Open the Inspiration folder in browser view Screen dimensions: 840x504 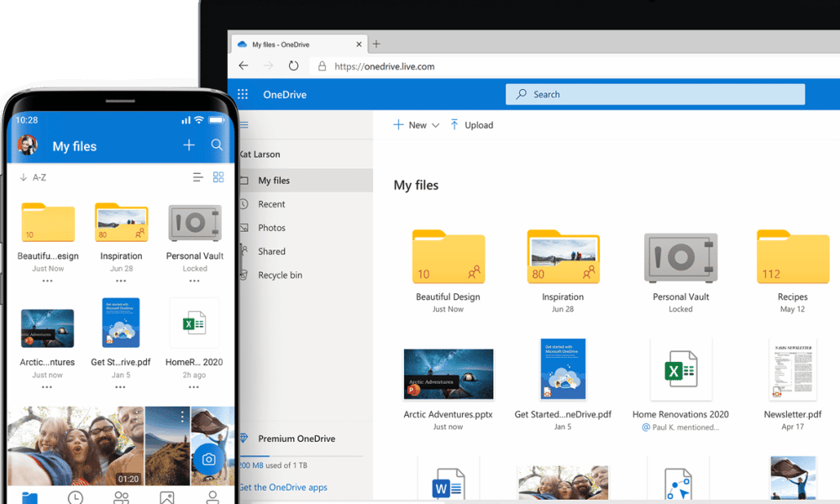click(563, 256)
